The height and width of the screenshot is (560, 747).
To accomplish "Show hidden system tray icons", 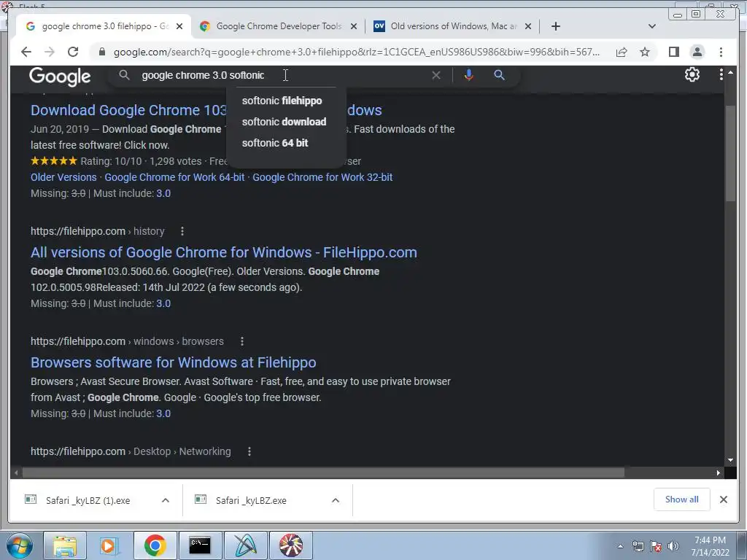I will 620,546.
